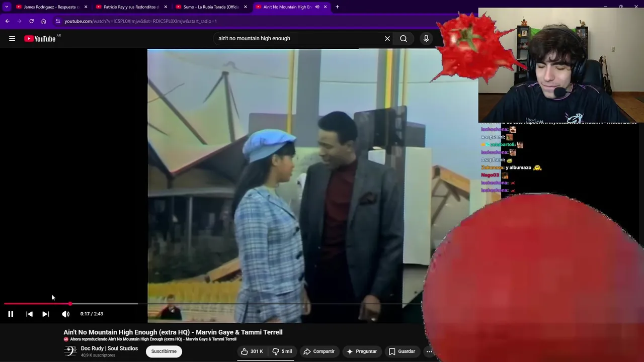The image size is (644, 362).
Task: Click the 0:17 / 2:43 time display
Action: click(92, 314)
